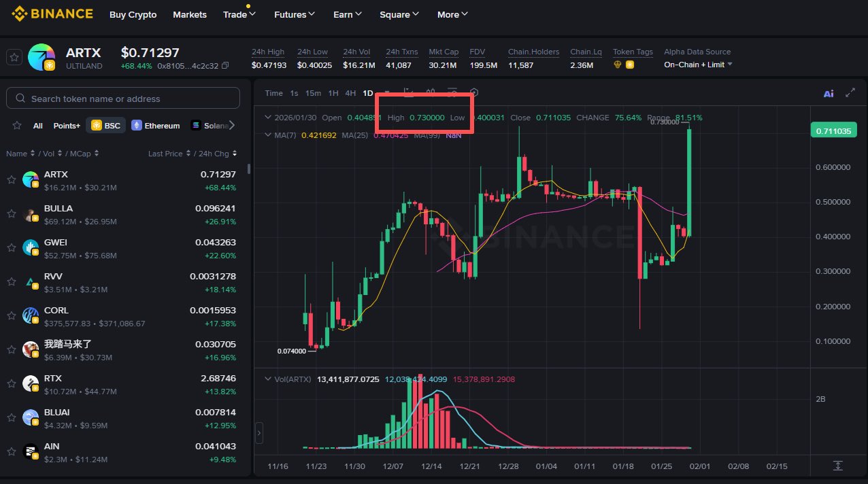This screenshot has height=484, width=868.
Task: Star the CORL row
Action: click(12, 315)
